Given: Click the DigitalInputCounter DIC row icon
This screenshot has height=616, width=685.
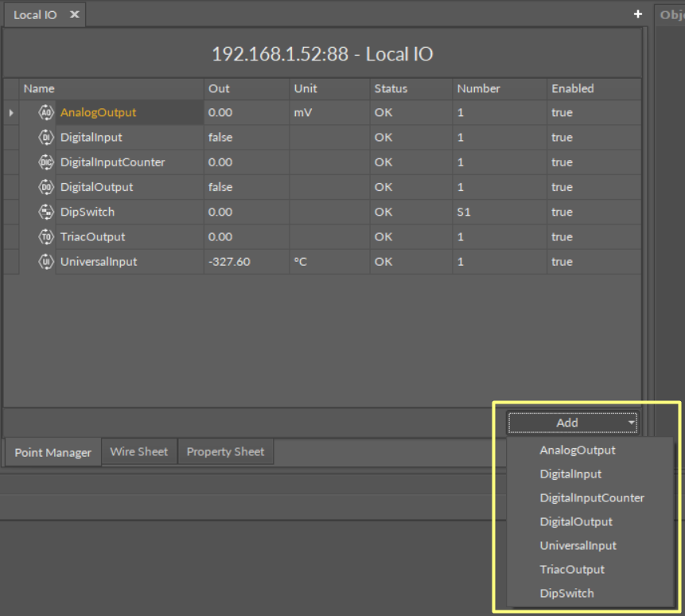Looking at the screenshot, I should click(x=46, y=162).
